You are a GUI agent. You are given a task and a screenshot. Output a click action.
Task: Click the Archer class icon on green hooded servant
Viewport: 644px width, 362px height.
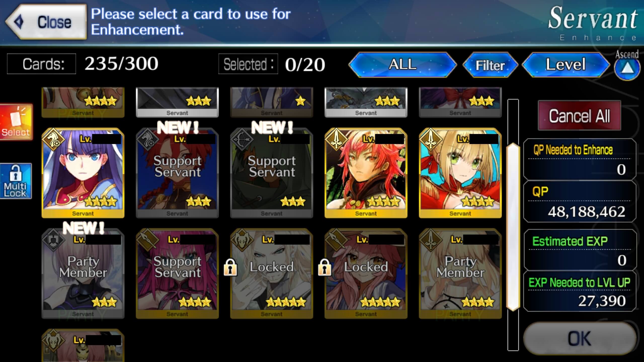(242, 139)
